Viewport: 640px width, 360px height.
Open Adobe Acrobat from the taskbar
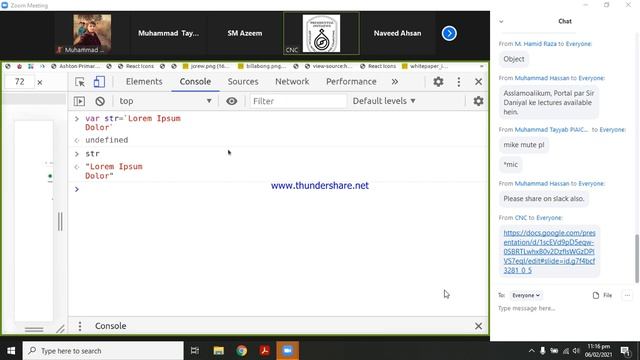point(264,351)
